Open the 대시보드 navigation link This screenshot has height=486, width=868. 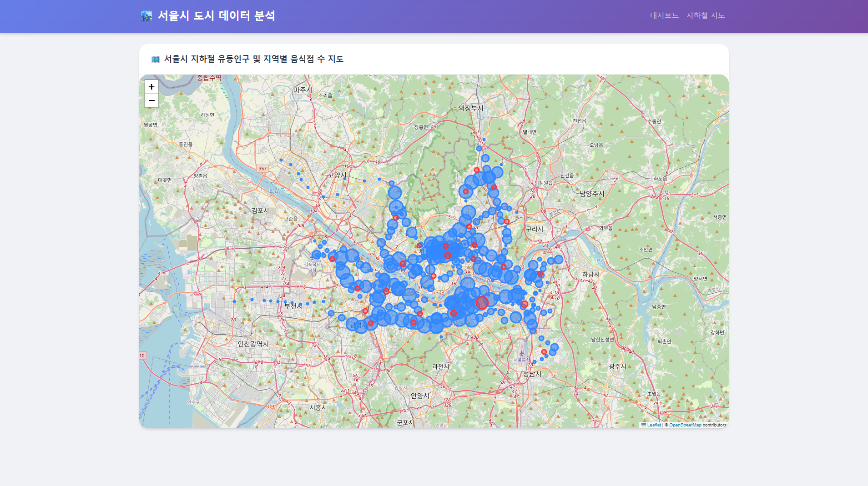tap(664, 15)
